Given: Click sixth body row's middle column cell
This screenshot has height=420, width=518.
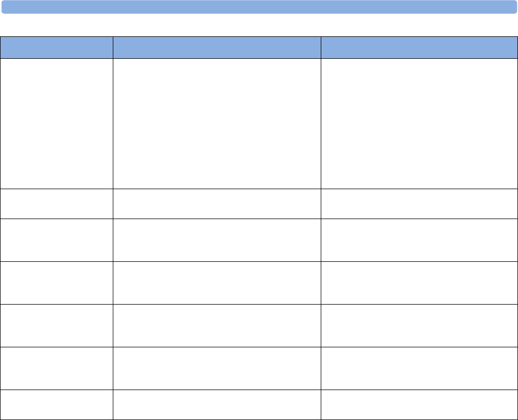Looking at the screenshot, I should (217, 368).
